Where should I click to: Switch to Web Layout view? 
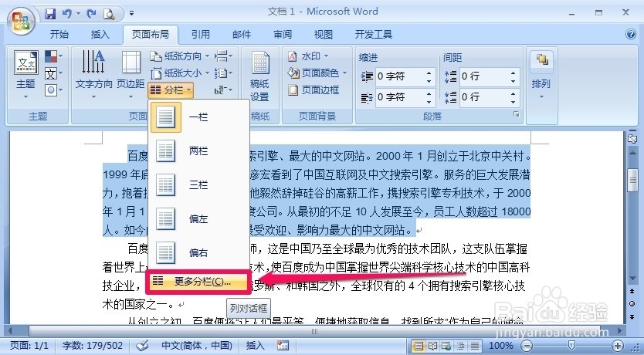click(446, 346)
